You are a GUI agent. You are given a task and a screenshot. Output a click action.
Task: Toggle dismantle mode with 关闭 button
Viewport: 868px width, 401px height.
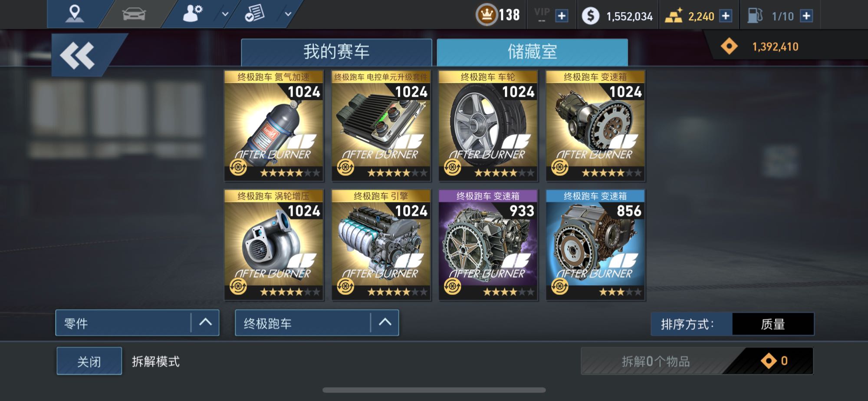pyautogui.click(x=89, y=361)
